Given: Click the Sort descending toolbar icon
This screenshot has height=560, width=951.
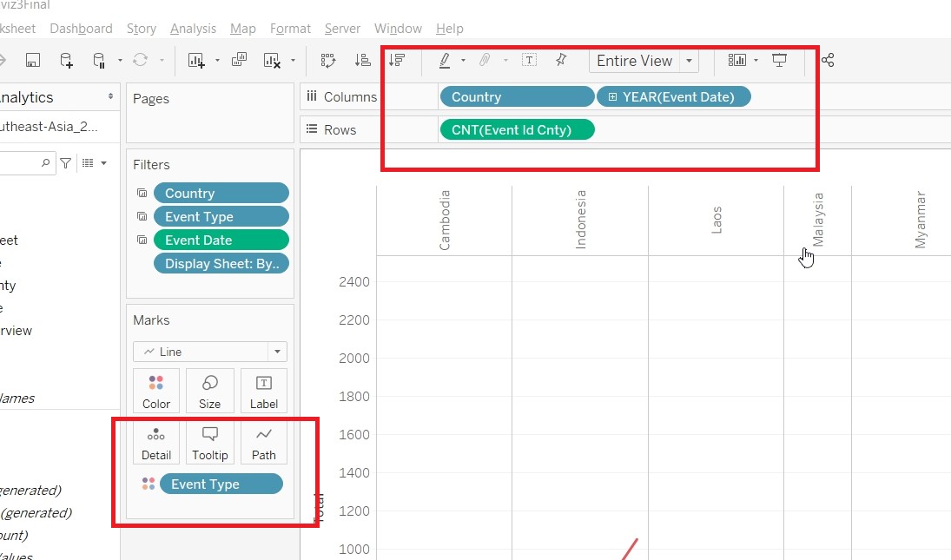Looking at the screenshot, I should pos(397,61).
